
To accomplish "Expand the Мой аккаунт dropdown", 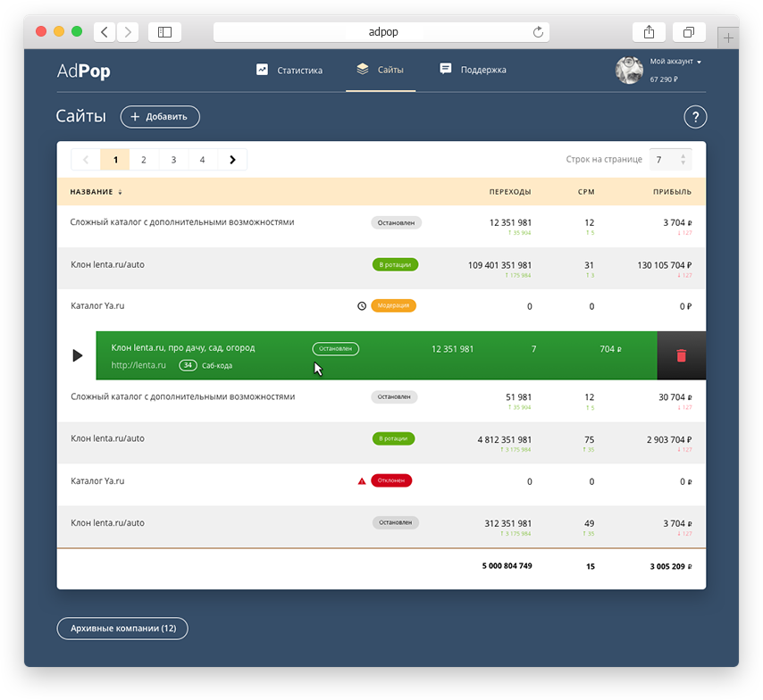I will point(675,62).
